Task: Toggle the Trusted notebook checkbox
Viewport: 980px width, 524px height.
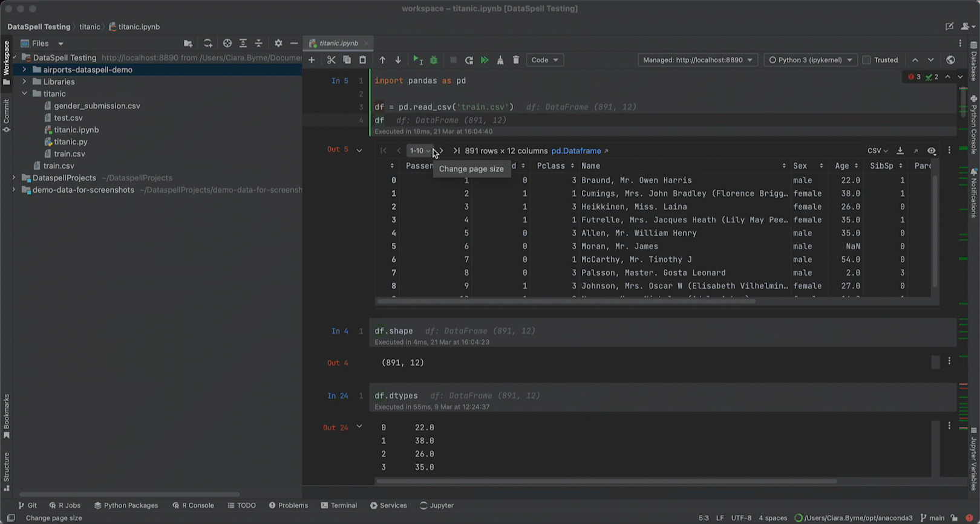Action: tap(866, 60)
